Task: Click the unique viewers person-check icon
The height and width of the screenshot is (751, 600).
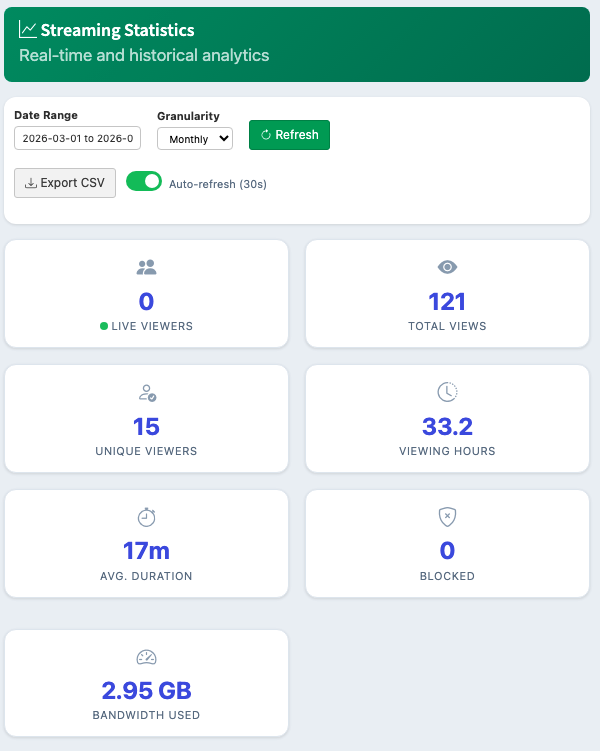Action: 147,393
